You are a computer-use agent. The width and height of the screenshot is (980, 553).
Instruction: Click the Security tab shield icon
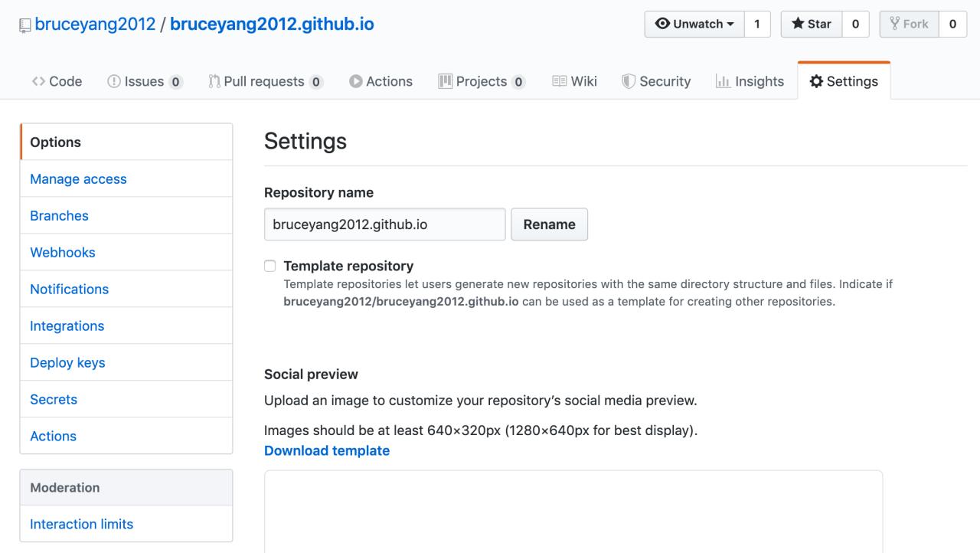point(628,81)
